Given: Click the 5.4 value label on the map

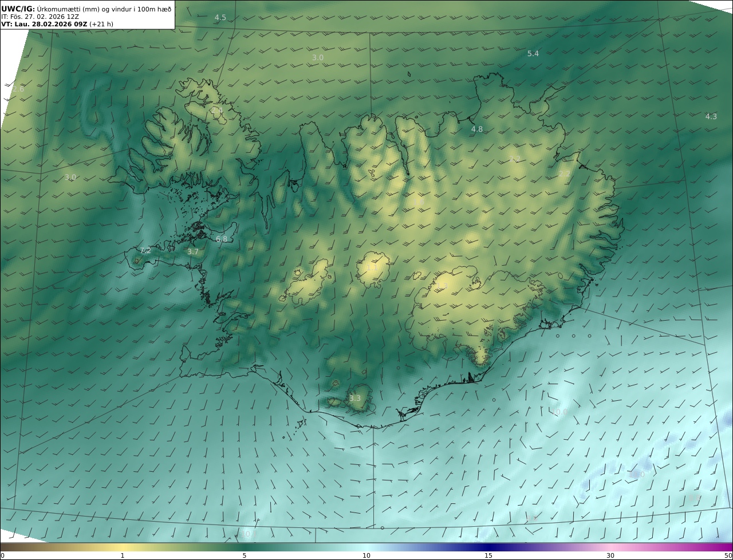Looking at the screenshot, I should pos(533,53).
